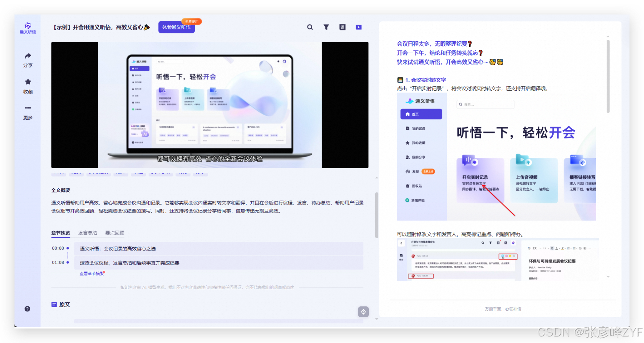Click the 通义听悟 logo in sidebar
The image size is (644, 343).
28,28
